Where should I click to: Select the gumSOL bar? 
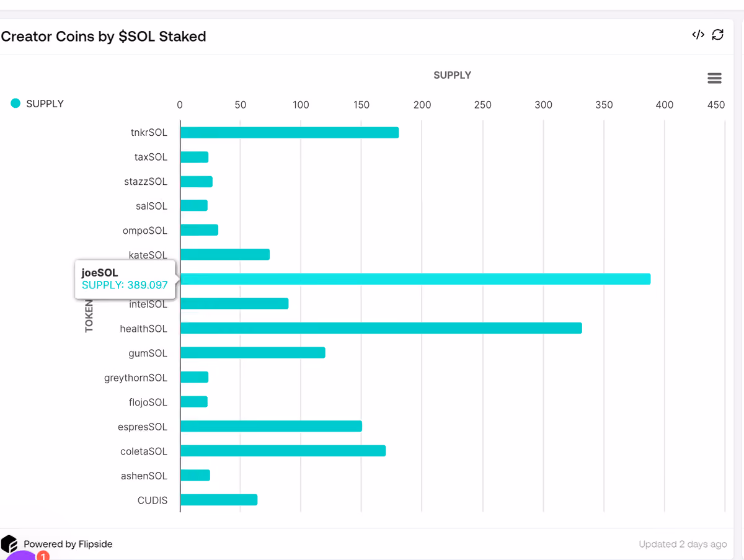253,353
